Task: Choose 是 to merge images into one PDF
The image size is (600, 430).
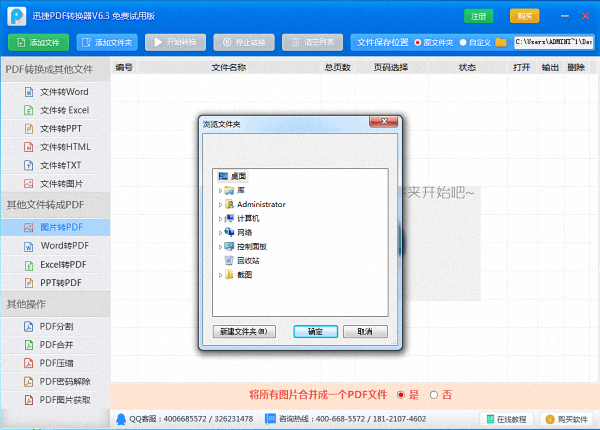Action: [401, 395]
